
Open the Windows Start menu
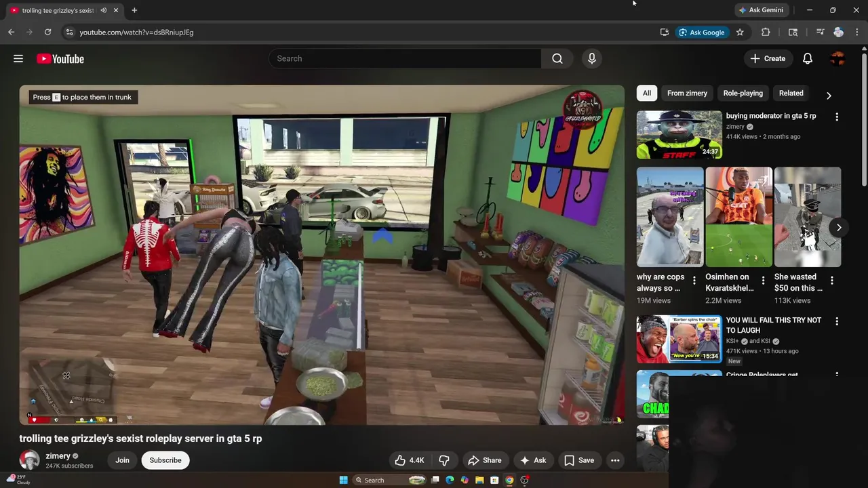coord(343,480)
